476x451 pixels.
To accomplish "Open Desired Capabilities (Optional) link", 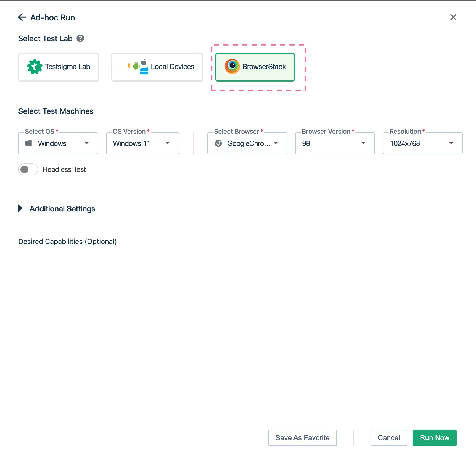I will tap(67, 242).
